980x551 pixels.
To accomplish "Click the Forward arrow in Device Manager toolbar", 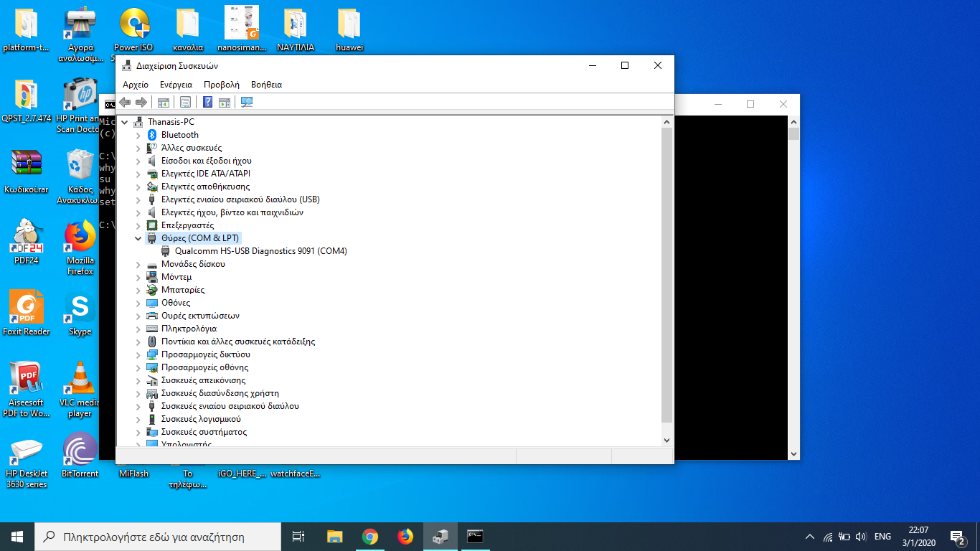I will 141,103.
